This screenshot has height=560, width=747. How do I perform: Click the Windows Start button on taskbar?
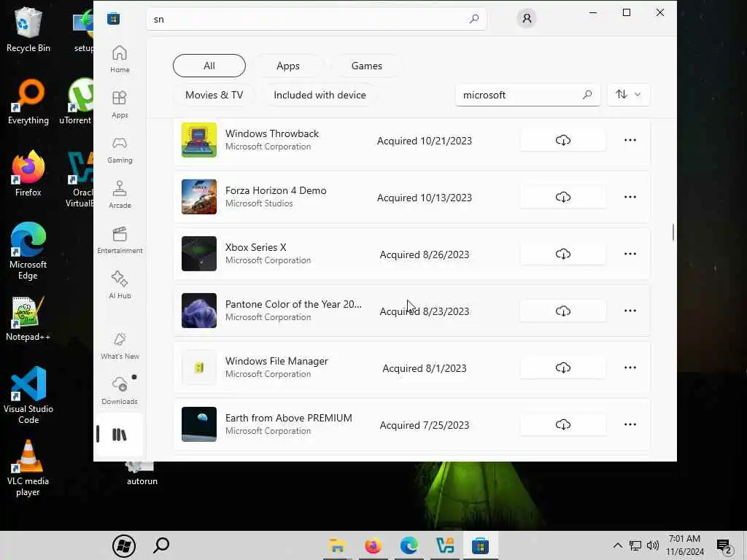124,545
